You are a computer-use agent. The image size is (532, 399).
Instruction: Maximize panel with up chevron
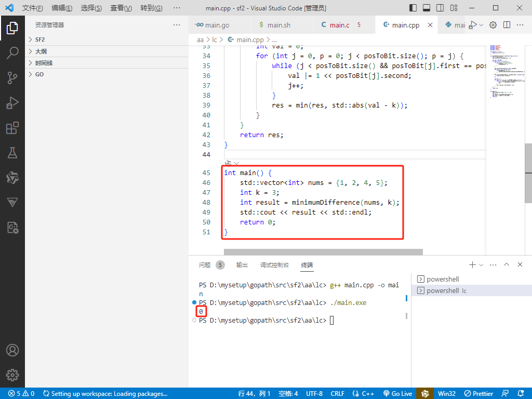pos(507,264)
